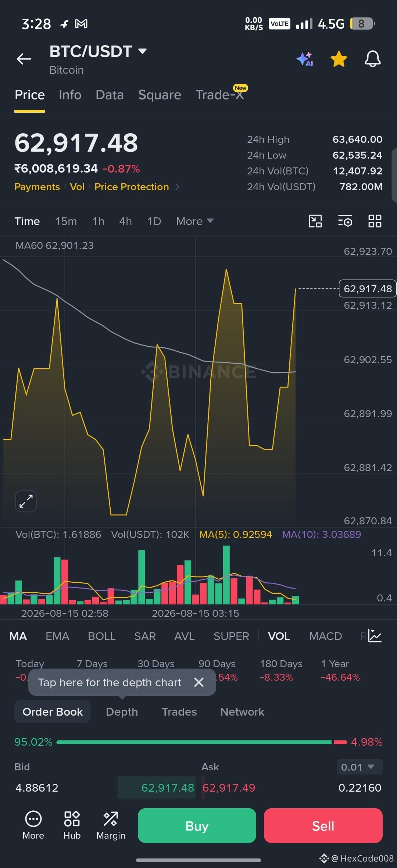The height and width of the screenshot is (868, 397).
Task: Open the Hub icon
Action: coord(72,825)
